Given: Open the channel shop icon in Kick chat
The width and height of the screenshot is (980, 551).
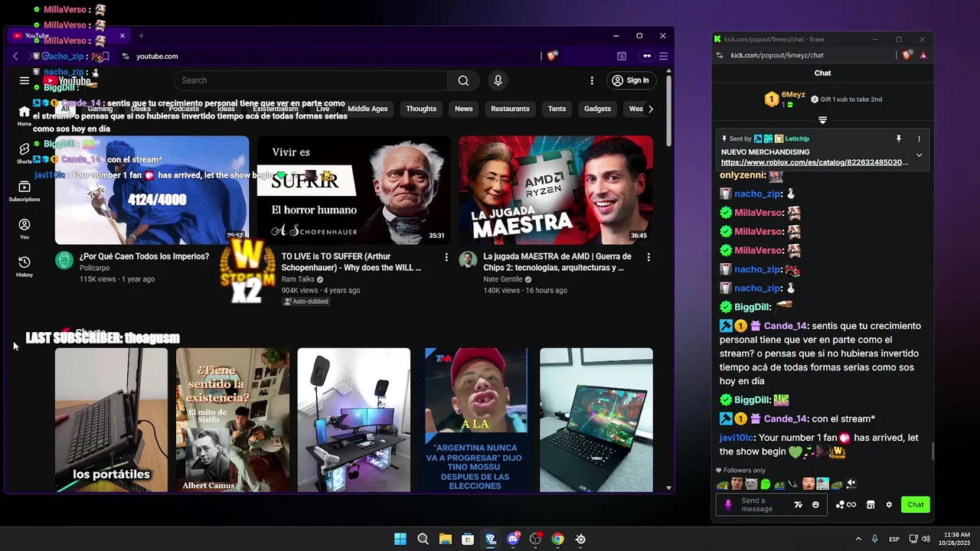Looking at the screenshot, I should point(871,505).
